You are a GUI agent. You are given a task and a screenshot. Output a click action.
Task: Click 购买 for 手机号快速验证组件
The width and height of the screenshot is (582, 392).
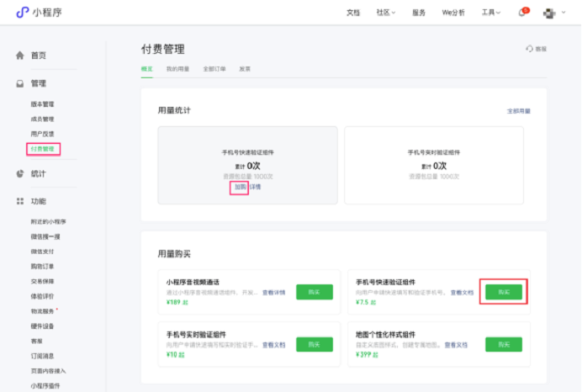[503, 292]
